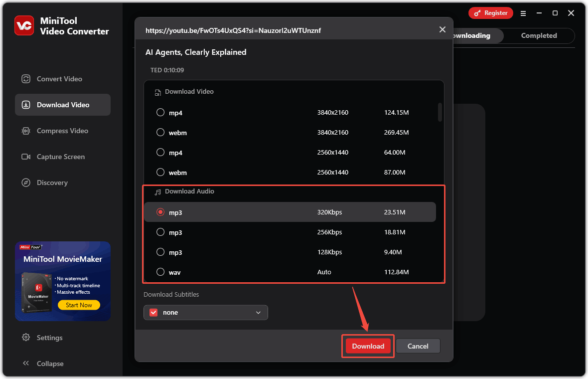Close the download options dialog
Image resolution: width=588 pixels, height=379 pixels.
coord(442,29)
